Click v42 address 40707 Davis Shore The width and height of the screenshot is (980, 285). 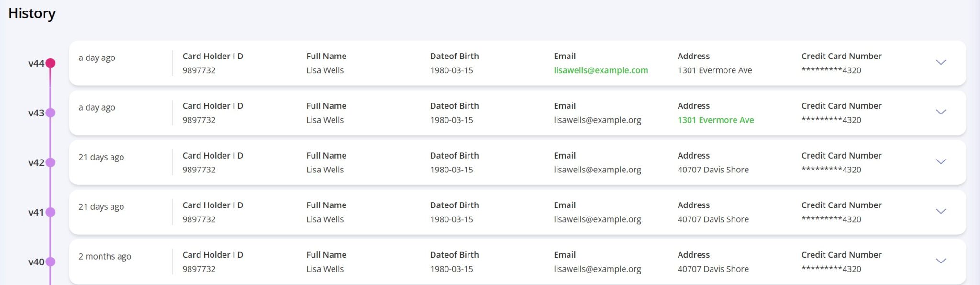coord(713,170)
